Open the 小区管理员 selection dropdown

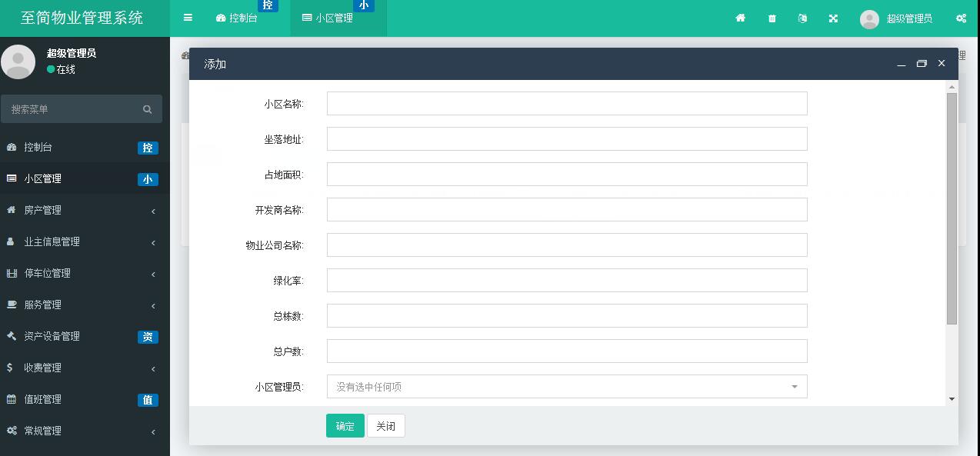(566, 386)
